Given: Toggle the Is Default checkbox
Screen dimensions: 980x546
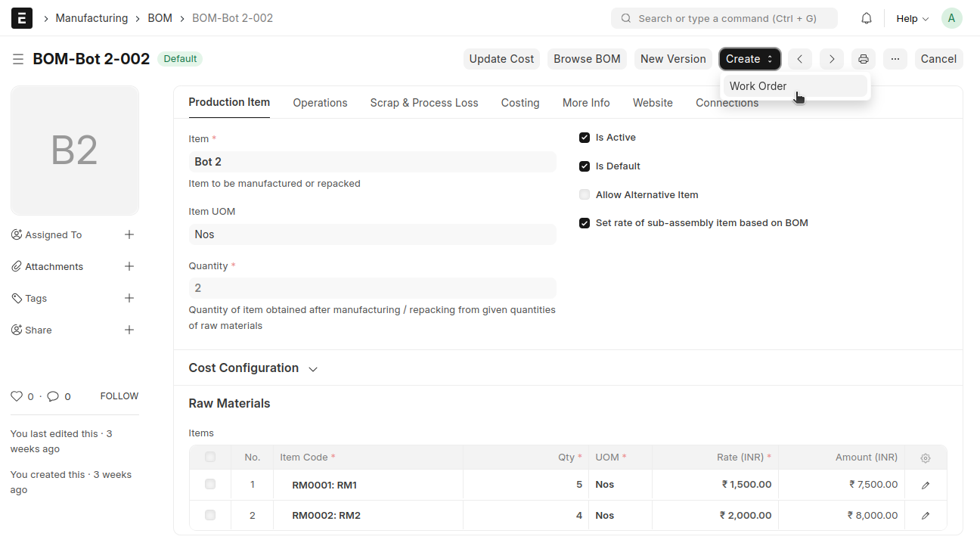Looking at the screenshot, I should 585,166.
